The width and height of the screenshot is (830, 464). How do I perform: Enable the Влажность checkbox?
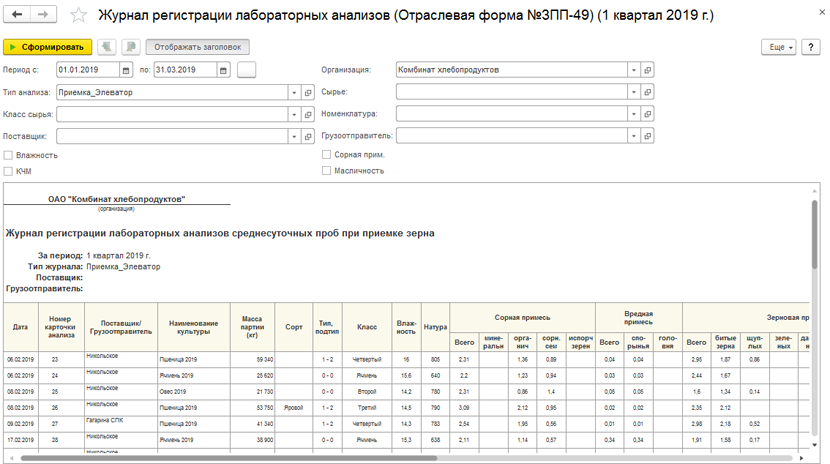(8, 155)
